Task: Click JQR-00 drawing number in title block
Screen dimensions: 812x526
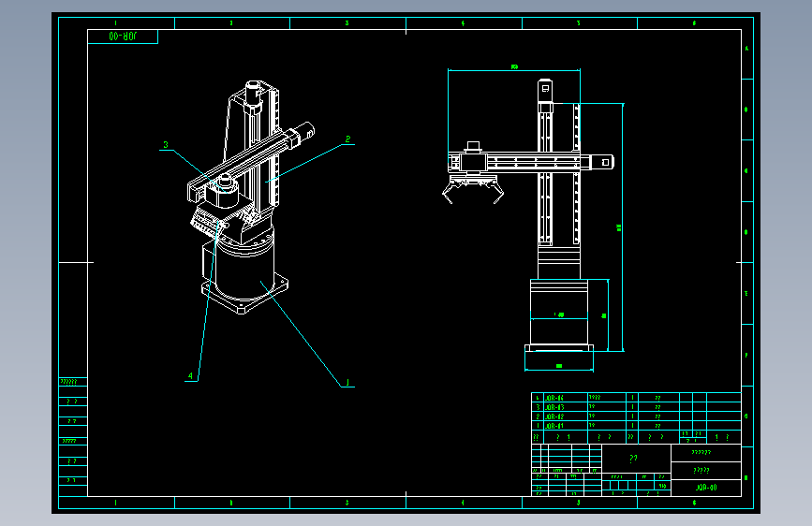Action: coord(706,488)
